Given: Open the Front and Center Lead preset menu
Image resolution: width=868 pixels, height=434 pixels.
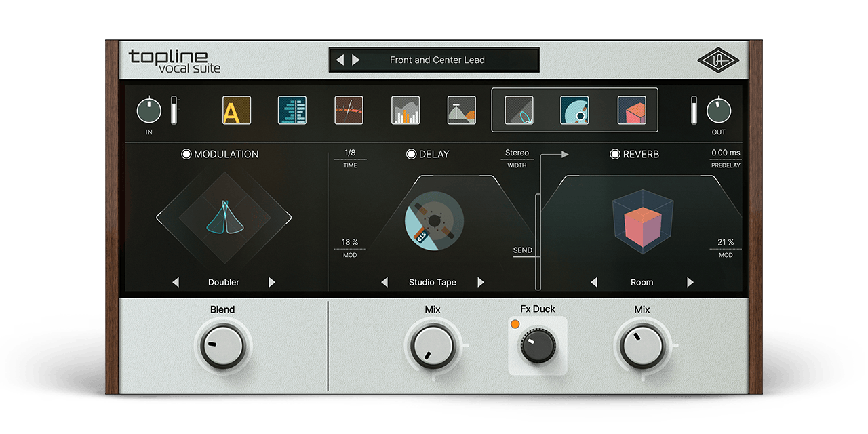Looking at the screenshot, I should pos(437,60).
